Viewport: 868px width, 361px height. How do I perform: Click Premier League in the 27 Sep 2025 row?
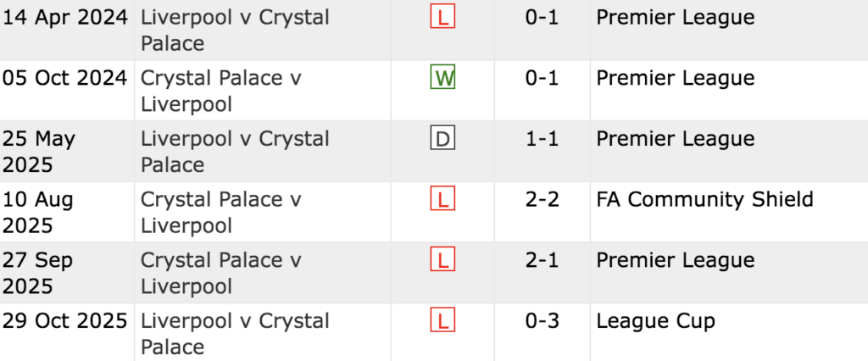(675, 260)
